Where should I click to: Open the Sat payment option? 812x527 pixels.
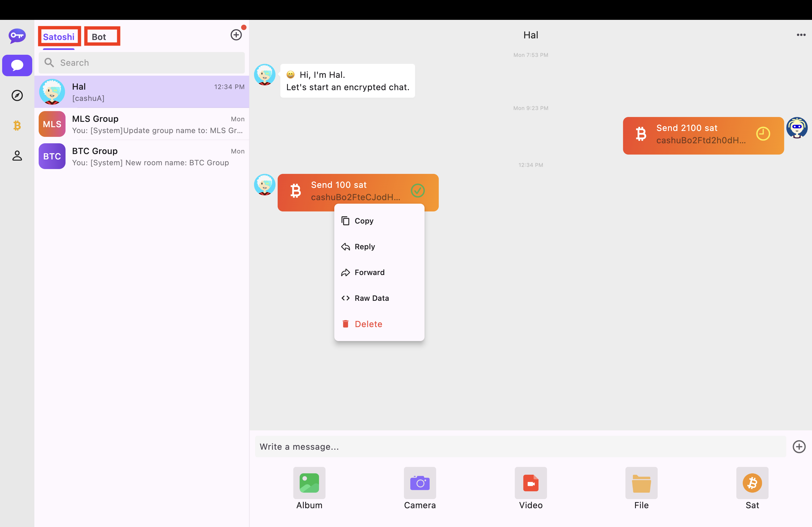coord(752,488)
